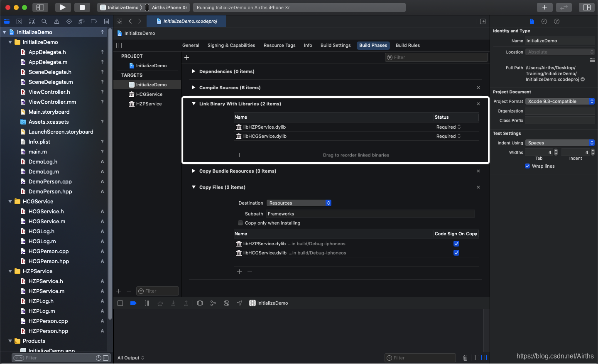The height and width of the screenshot is (364, 598).
Task: Hide the project and targets list
Action: click(119, 45)
